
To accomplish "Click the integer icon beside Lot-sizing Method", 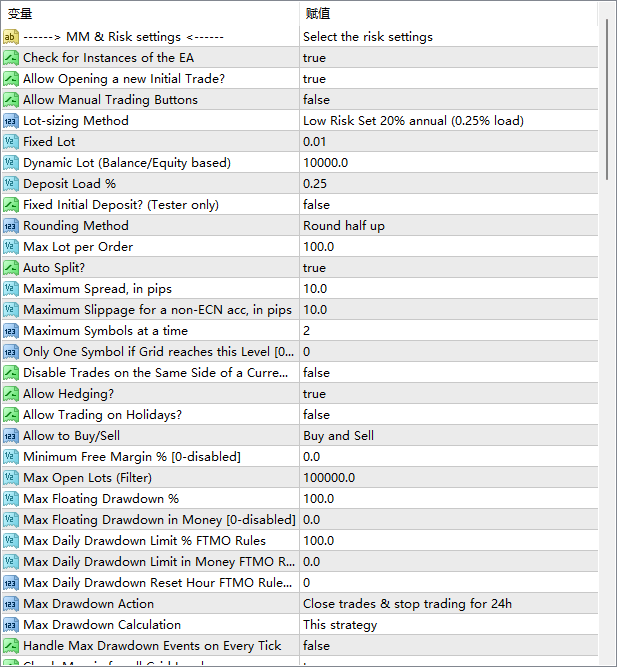I will coord(11,121).
